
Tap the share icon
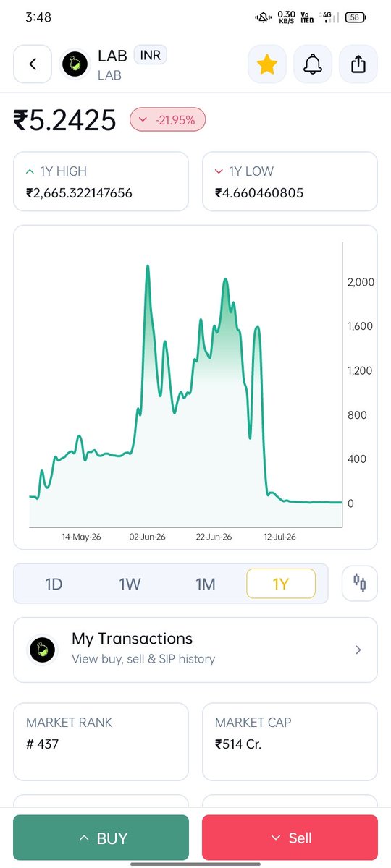[358, 64]
